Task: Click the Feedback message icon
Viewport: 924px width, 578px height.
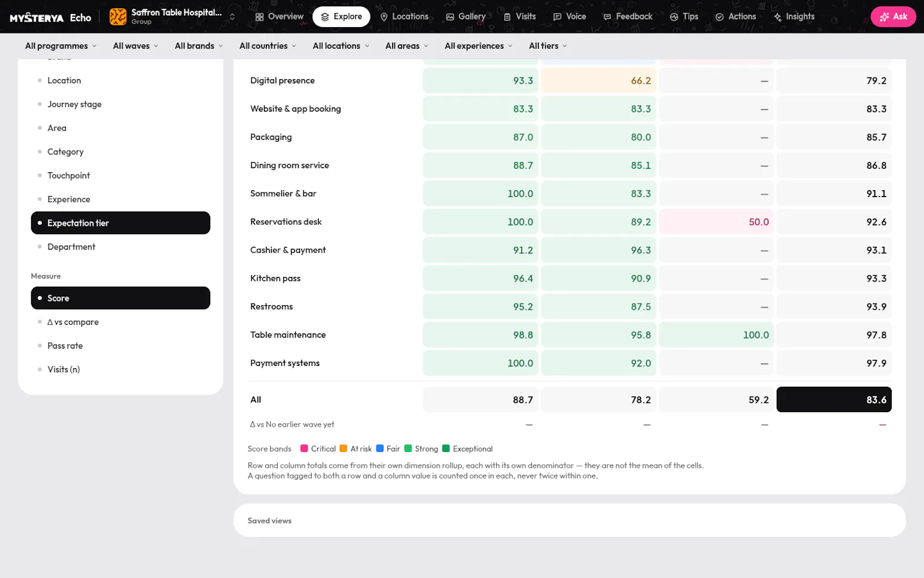Action: [x=607, y=17]
